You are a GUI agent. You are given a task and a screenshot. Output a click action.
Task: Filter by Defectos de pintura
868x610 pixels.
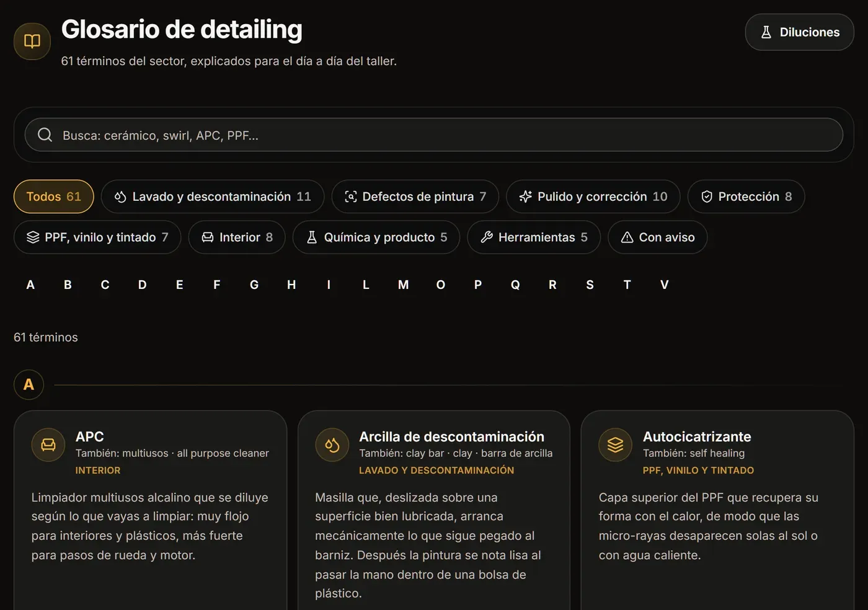415,197
